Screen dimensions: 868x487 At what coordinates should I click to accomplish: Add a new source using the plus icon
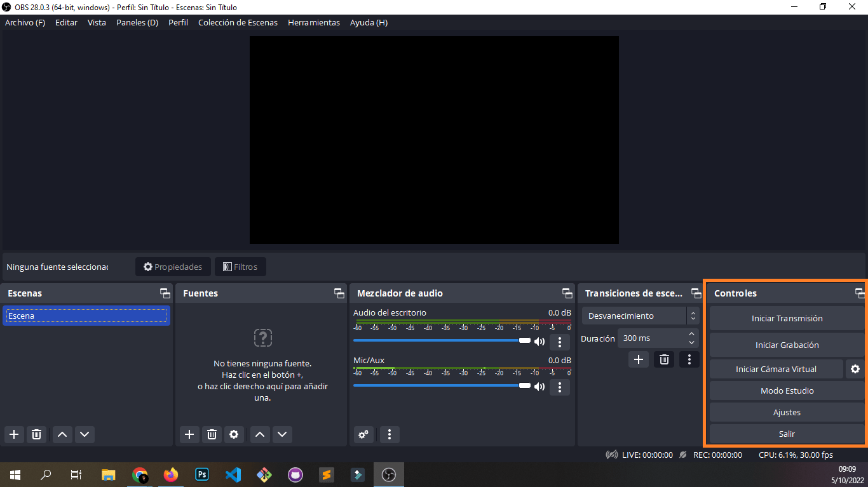click(x=189, y=434)
